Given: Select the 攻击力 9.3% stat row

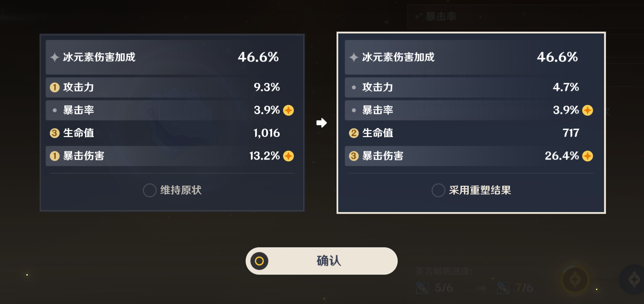Looking at the screenshot, I should click(171, 87).
